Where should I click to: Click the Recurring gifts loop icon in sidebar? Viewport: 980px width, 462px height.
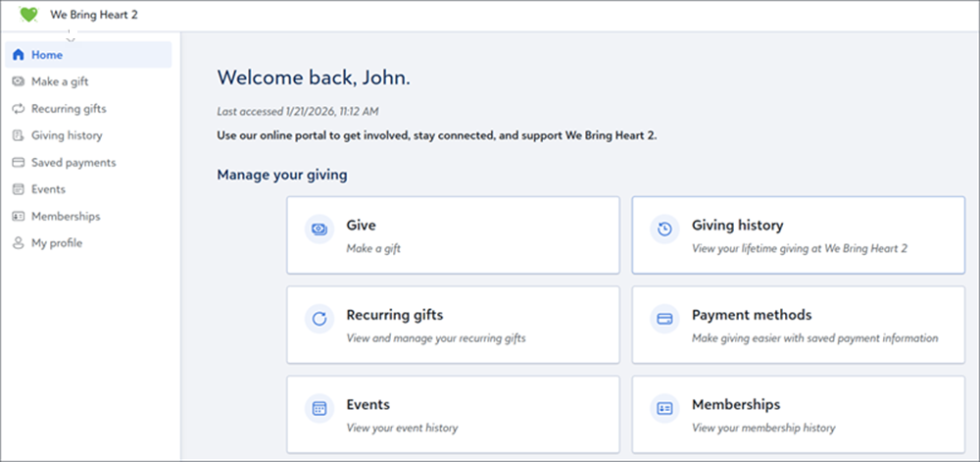[18, 108]
